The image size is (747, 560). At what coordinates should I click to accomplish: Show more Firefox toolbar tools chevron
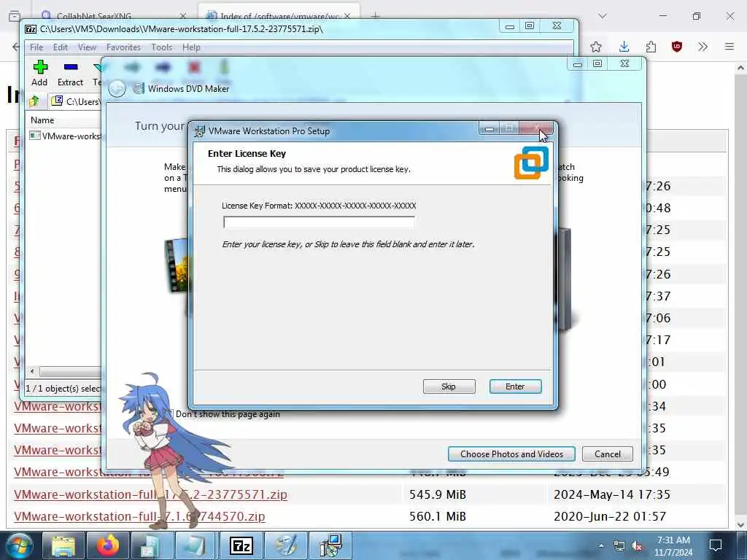703,47
